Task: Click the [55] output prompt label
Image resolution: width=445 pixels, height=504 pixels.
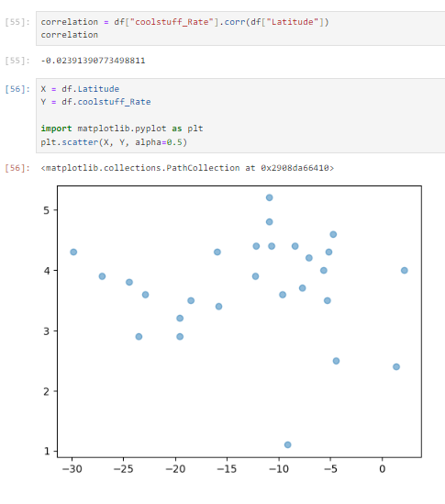Action: pyautogui.click(x=17, y=61)
